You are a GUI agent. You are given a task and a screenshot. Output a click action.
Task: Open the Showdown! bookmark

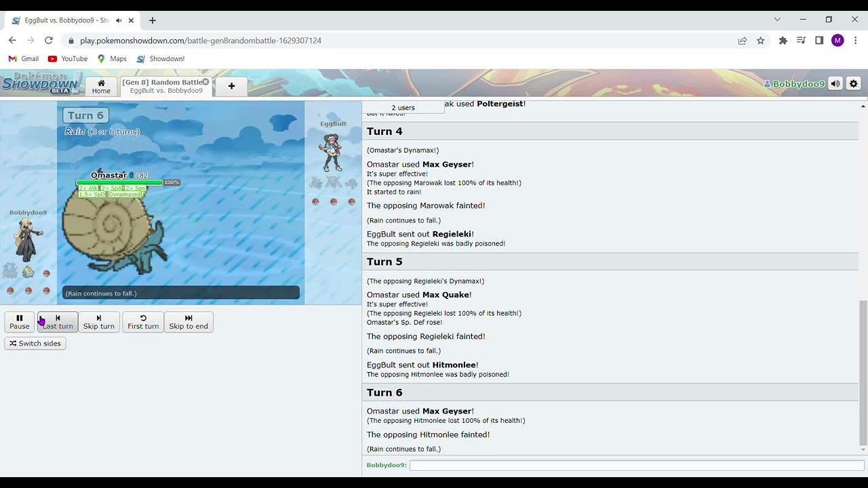[x=161, y=59]
